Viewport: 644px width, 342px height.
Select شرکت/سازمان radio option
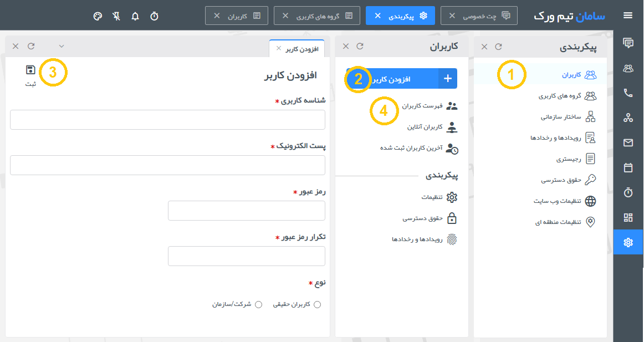(258, 305)
